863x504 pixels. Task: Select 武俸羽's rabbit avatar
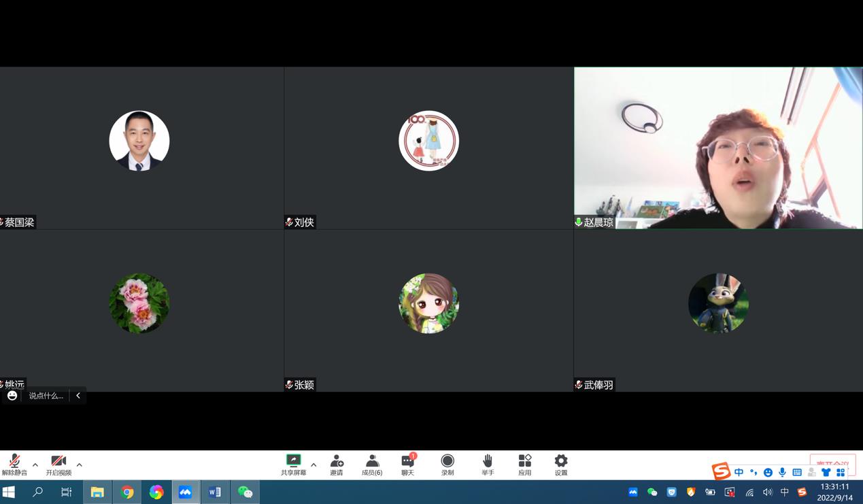718,303
